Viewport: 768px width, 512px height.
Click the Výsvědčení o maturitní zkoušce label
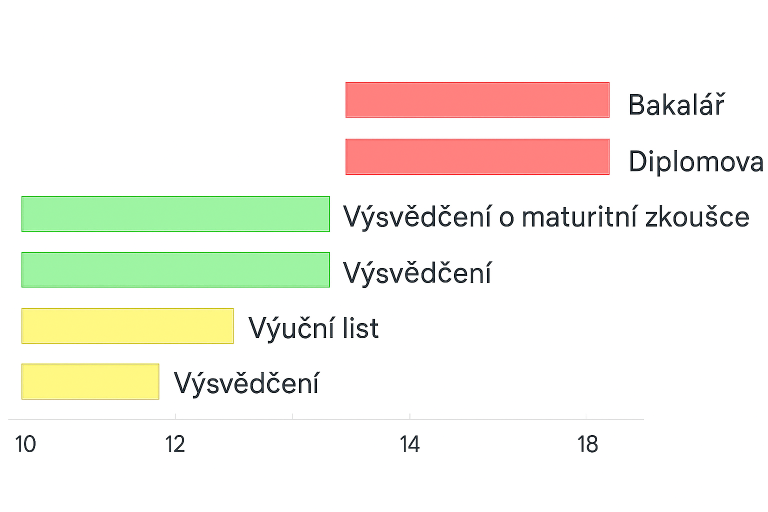point(546,217)
